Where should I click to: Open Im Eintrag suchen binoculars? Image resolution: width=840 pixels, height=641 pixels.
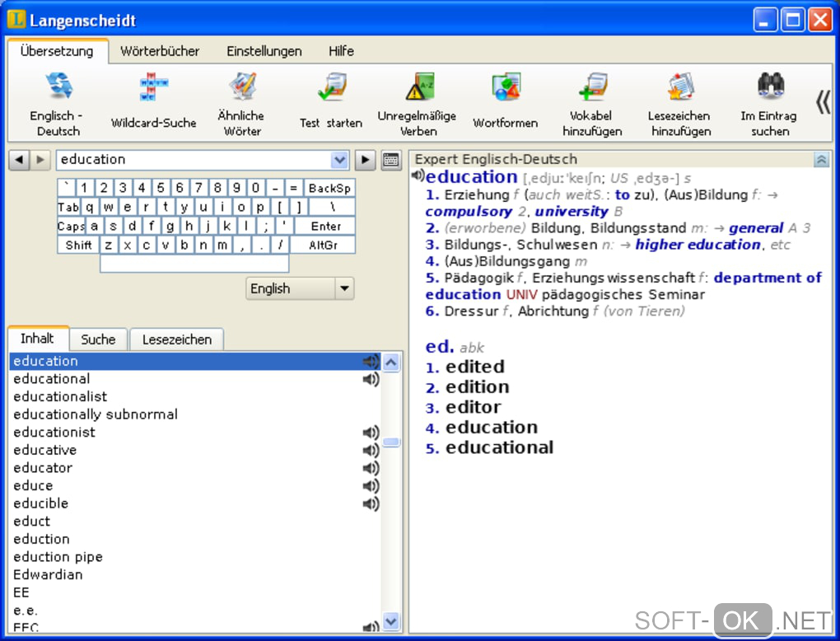point(770,105)
